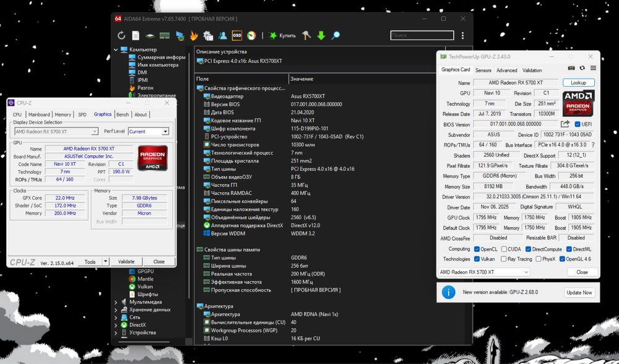Open the GPU-Z hamburger menu

pos(593,67)
